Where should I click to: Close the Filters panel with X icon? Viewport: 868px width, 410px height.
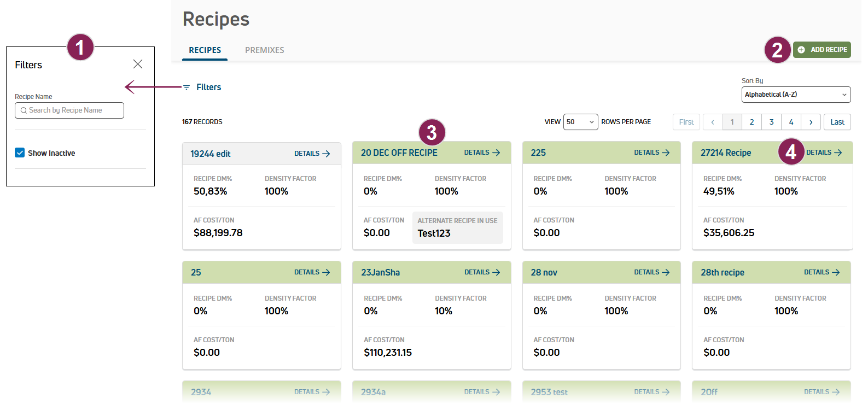[138, 65]
